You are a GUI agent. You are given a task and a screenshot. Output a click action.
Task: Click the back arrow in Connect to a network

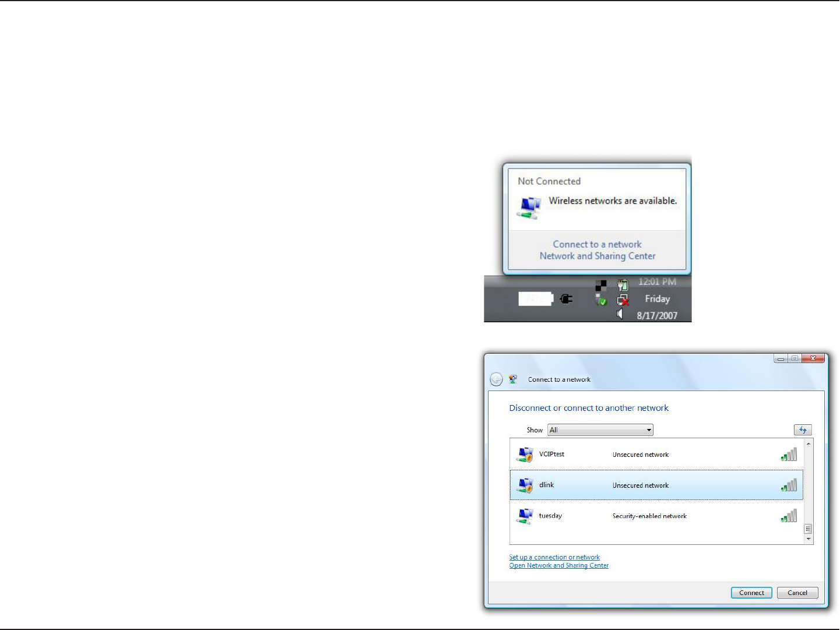click(x=496, y=379)
